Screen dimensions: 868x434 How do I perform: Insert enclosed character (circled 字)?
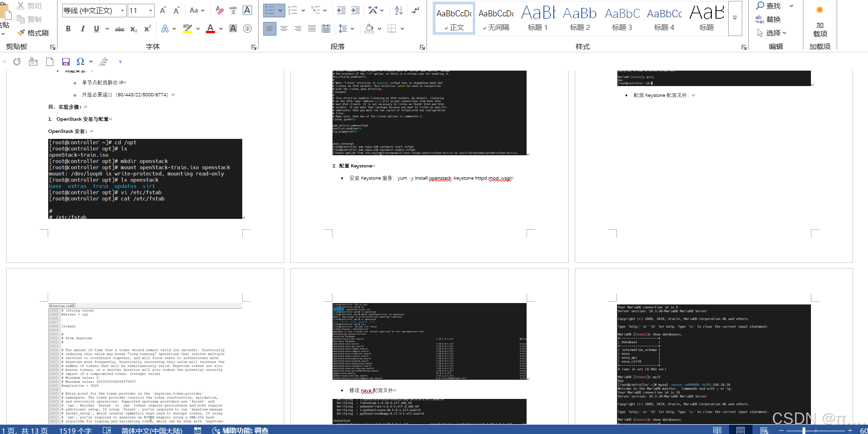pos(247,29)
